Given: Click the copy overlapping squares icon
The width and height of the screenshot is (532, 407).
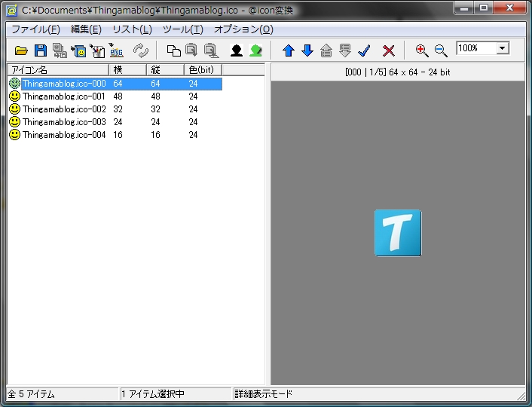Looking at the screenshot, I should coord(174,51).
